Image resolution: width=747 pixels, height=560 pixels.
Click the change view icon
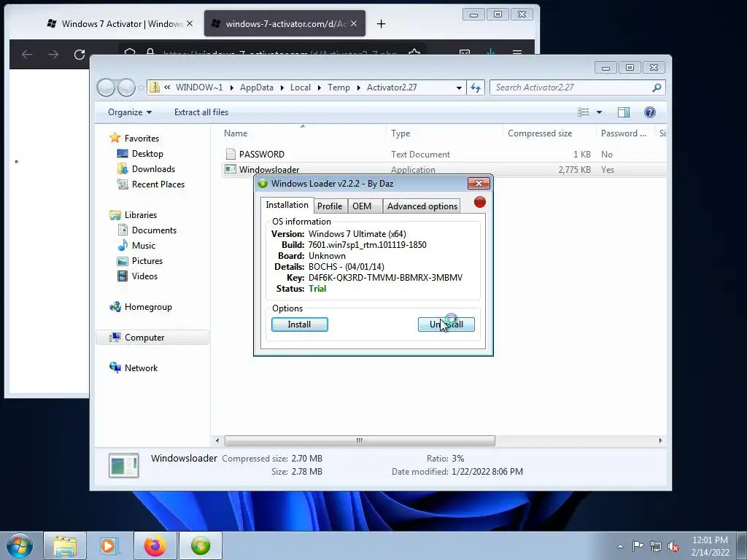[x=583, y=112]
